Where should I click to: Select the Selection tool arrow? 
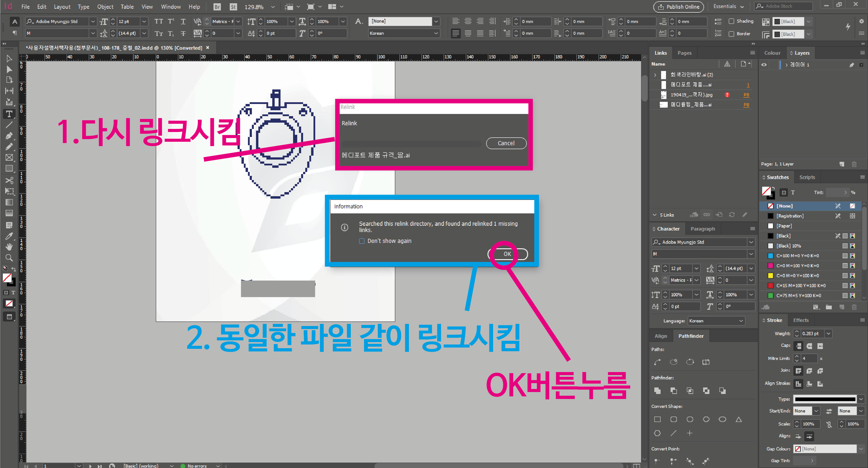pyautogui.click(x=9, y=58)
